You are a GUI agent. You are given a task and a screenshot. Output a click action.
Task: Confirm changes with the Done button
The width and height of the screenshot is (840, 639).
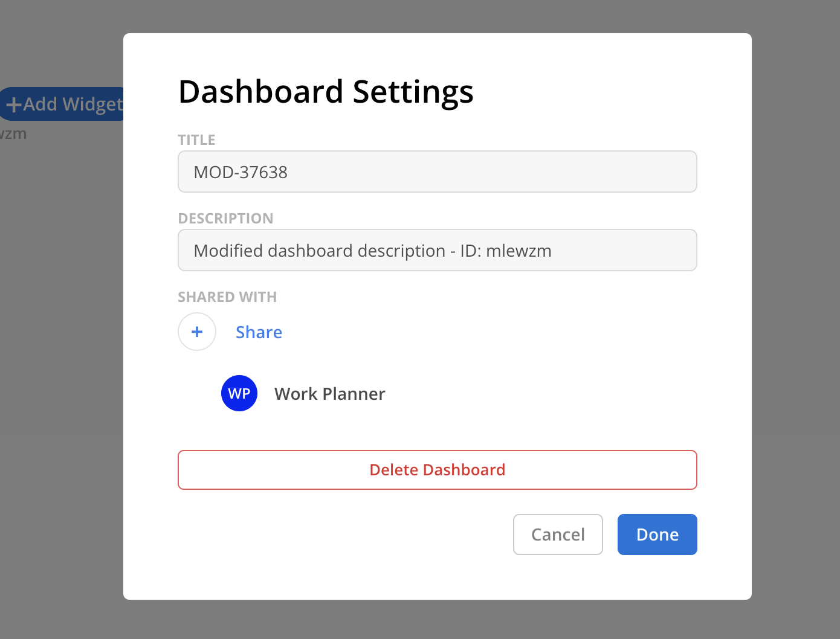pos(657,535)
